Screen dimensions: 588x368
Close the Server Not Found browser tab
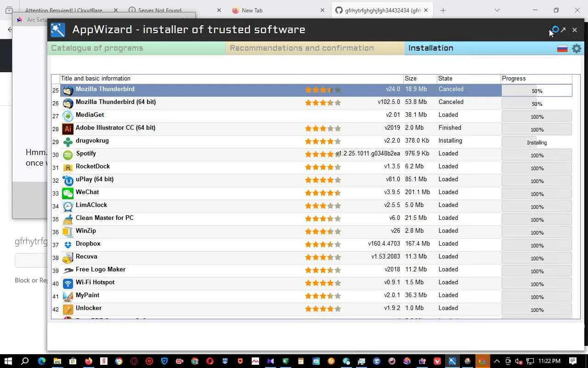pos(219,10)
